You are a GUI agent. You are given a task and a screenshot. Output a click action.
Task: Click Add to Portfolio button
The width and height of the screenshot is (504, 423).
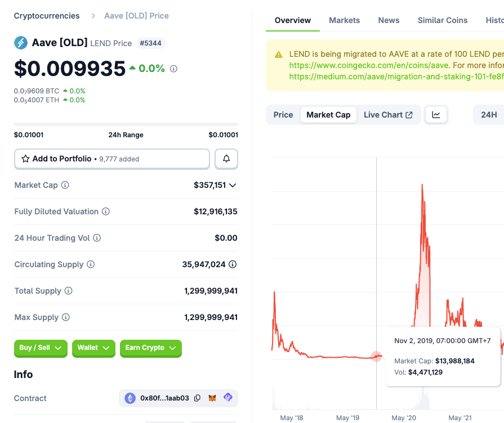tap(112, 159)
